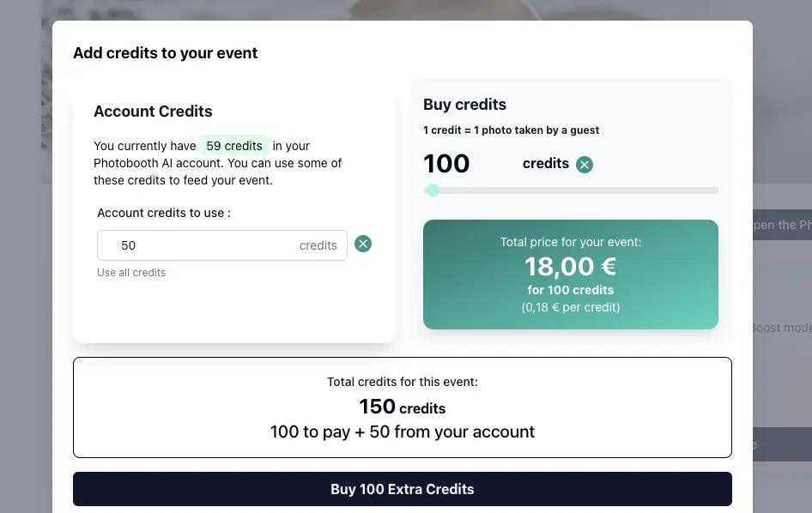Click the "Use all credits" link
The height and width of the screenshot is (513, 812).
(x=131, y=273)
